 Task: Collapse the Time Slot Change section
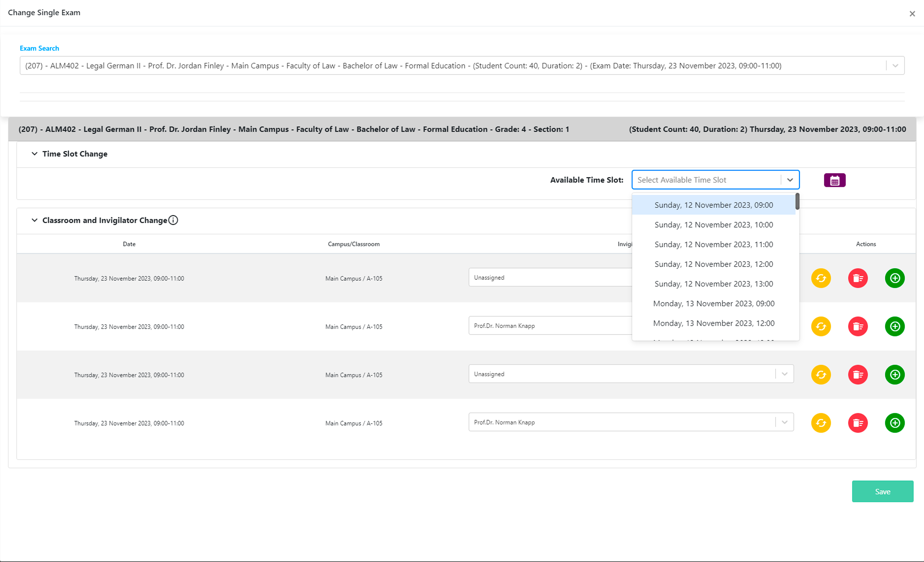tap(34, 153)
